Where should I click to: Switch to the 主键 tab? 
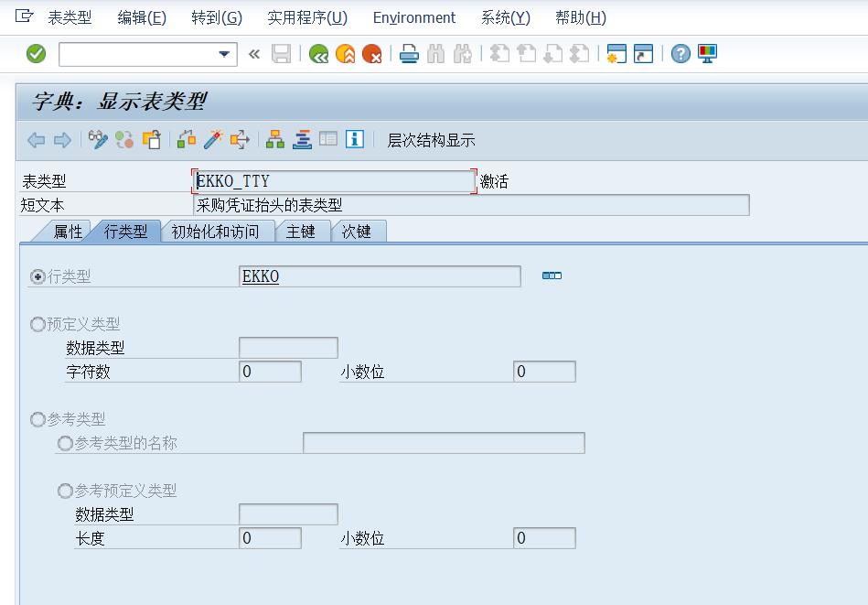pyautogui.click(x=303, y=231)
